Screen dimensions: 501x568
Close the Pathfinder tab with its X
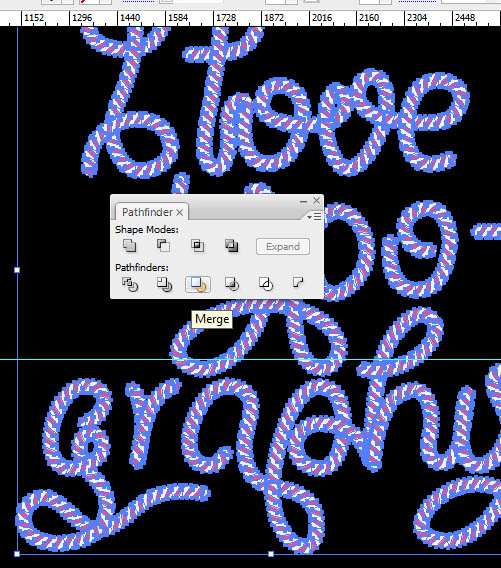[180, 213]
